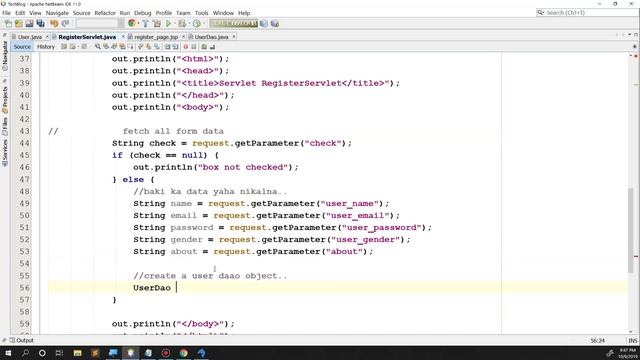
Task: Open the Files side panel
Action: point(5,127)
